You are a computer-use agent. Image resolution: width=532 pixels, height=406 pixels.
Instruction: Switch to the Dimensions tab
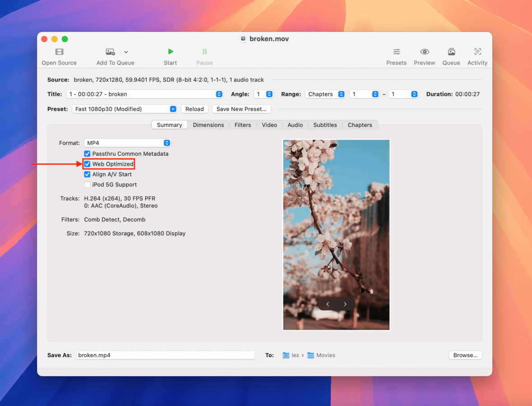(x=208, y=125)
